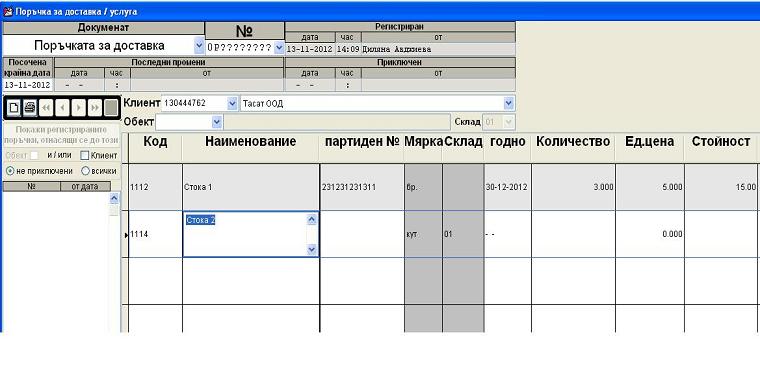Click the new document icon
Viewport: 760px width, 385px height.
(14, 108)
